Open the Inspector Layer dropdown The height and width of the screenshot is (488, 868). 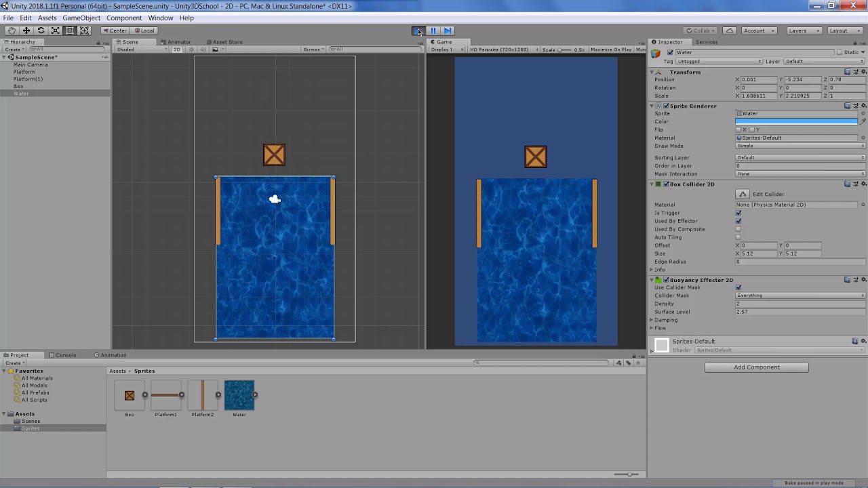(x=824, y=61)
